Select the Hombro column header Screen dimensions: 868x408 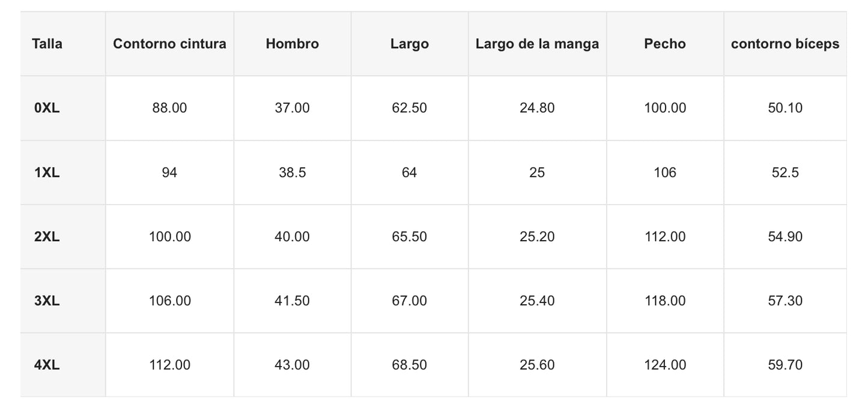(292, 44)
